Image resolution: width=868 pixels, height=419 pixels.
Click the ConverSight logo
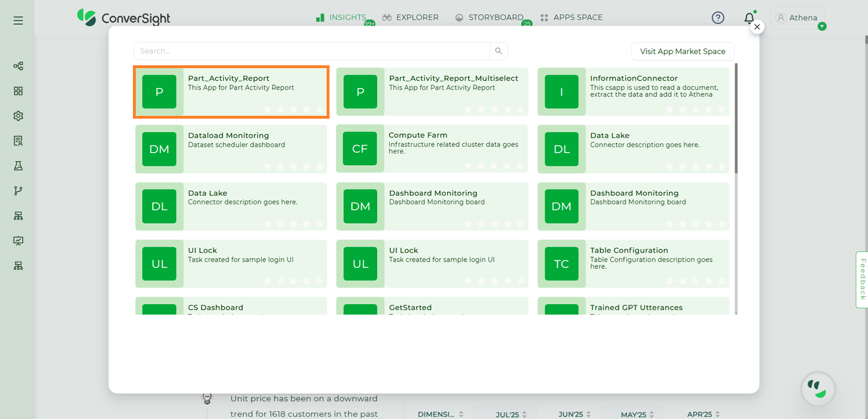[124, 18]
